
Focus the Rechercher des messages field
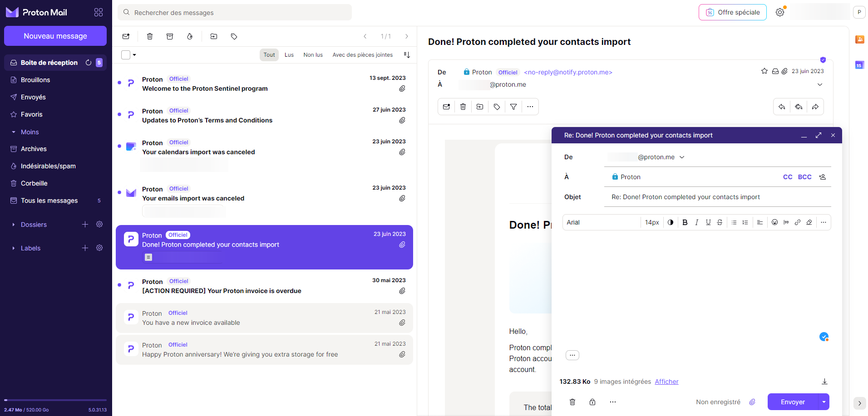point(235,12)
